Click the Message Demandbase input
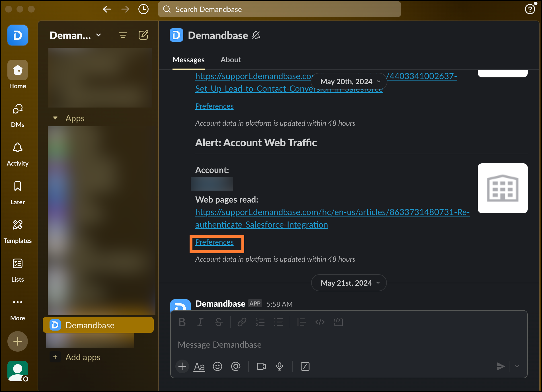This screenshot has height=392, width=542. 349,345
